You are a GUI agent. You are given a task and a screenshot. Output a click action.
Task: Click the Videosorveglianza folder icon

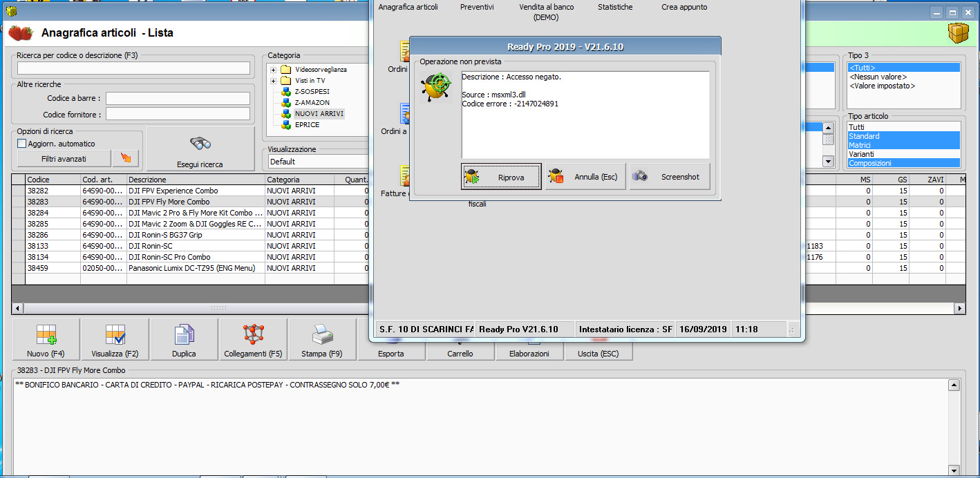(x=285, y=70)
